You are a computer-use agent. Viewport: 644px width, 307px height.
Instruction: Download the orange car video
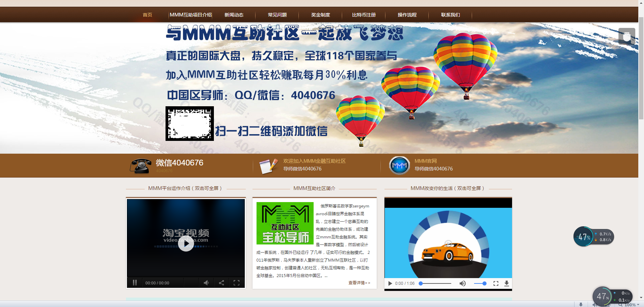click(506, 283)
